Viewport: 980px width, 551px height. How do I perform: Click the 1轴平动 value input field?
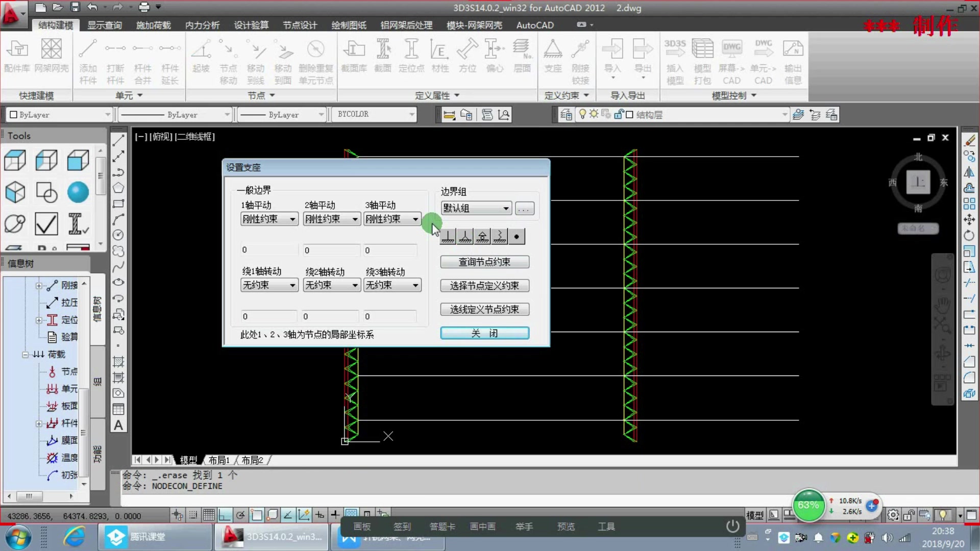pos(269,250)
